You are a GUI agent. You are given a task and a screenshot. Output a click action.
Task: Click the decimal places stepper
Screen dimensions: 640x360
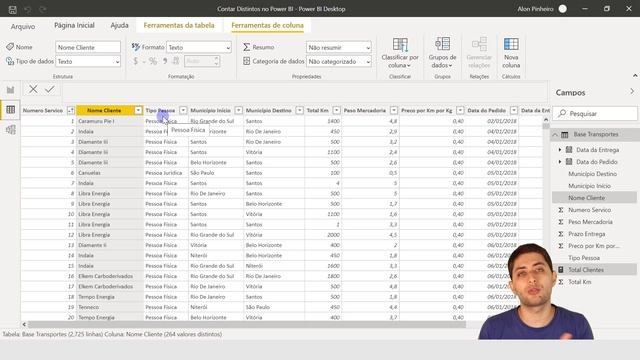coord(216,61)
